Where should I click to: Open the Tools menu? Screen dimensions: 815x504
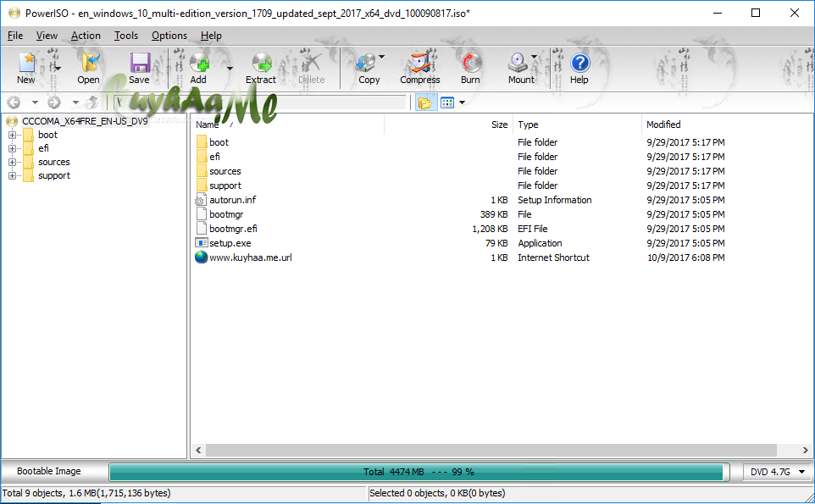pyautogui.click(x=126, y=36)
